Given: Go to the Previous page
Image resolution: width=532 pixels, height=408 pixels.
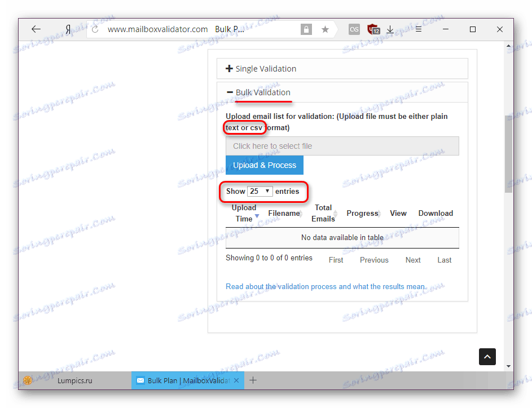Looking at the screenshot, I should [x=374, y=260].
